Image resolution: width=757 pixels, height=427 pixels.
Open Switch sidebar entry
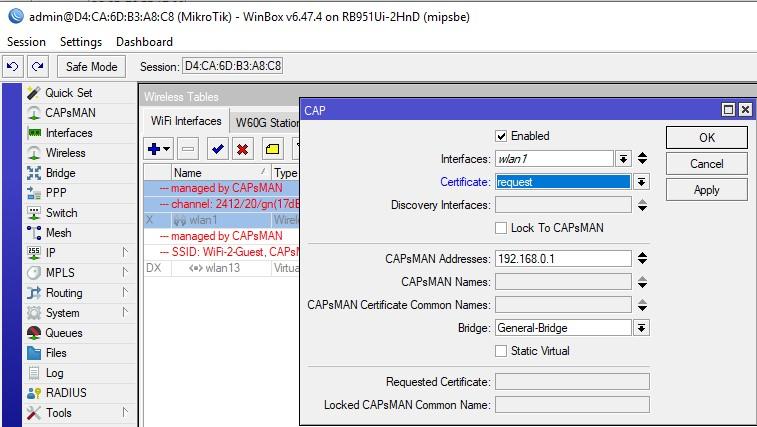(x=61, y=213)
